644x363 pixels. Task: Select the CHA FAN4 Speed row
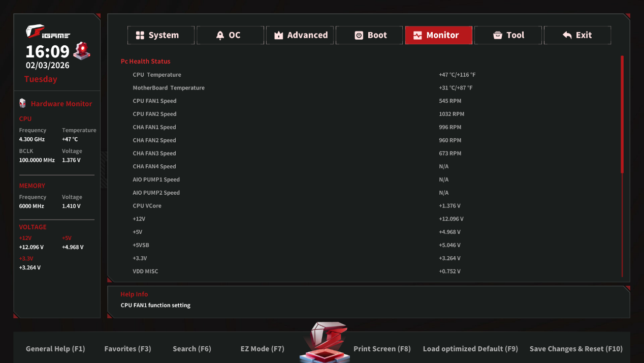[154, 166]
